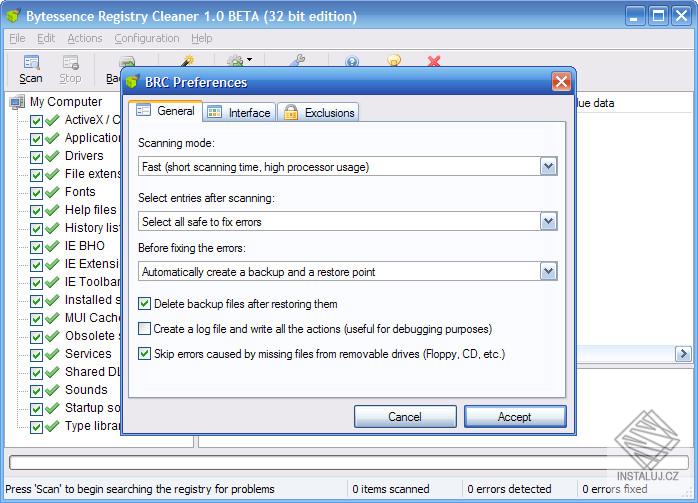The image size is (698, 503).
Task: Click the 0 errors fixed status text
Action: 615,489
